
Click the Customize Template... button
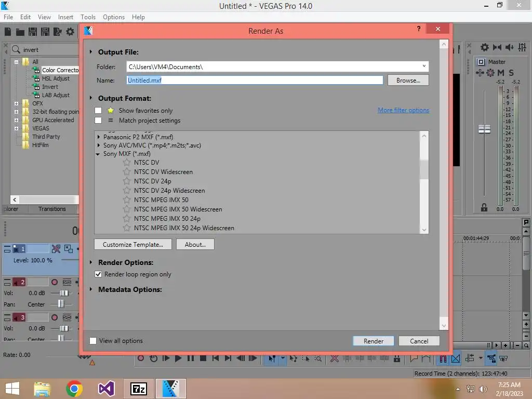(133, 244)
